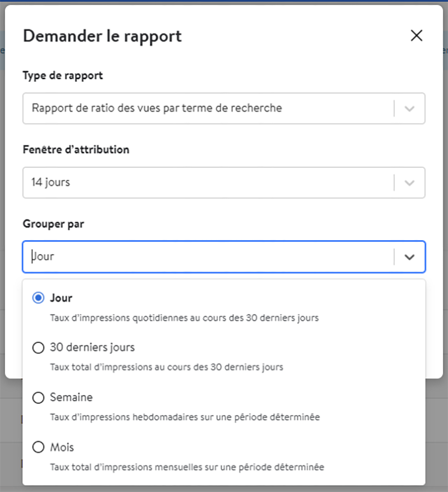
Task: Click inside the Grouper par text field
Action: pyautogui.click(x=168, y=256)
